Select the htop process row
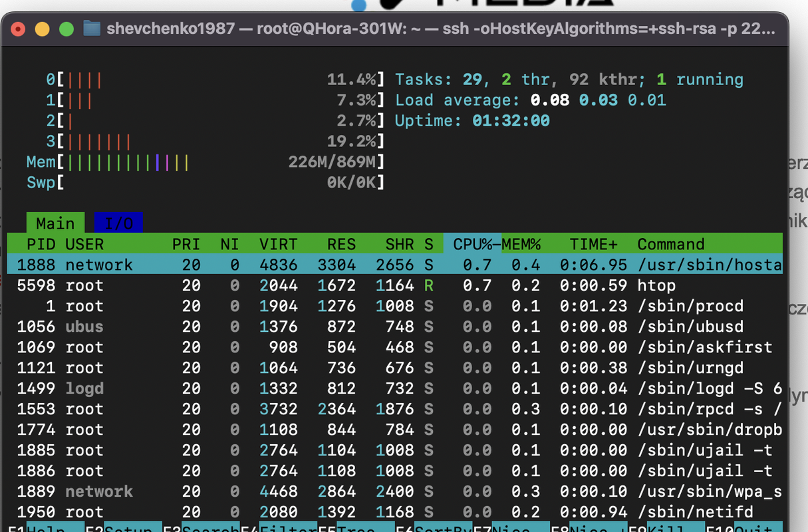Viewport: 808px width, 532px height. [395, 285]
